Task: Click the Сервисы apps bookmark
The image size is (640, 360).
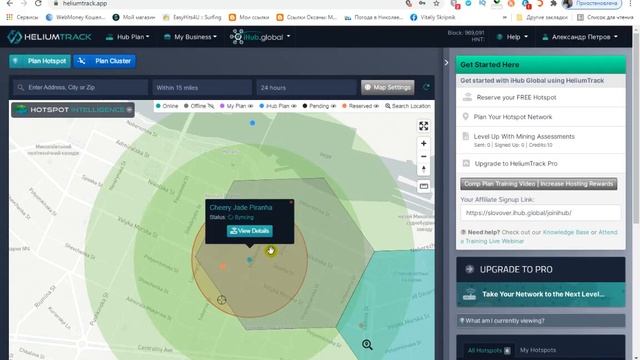Action: (x=22, y=17)
